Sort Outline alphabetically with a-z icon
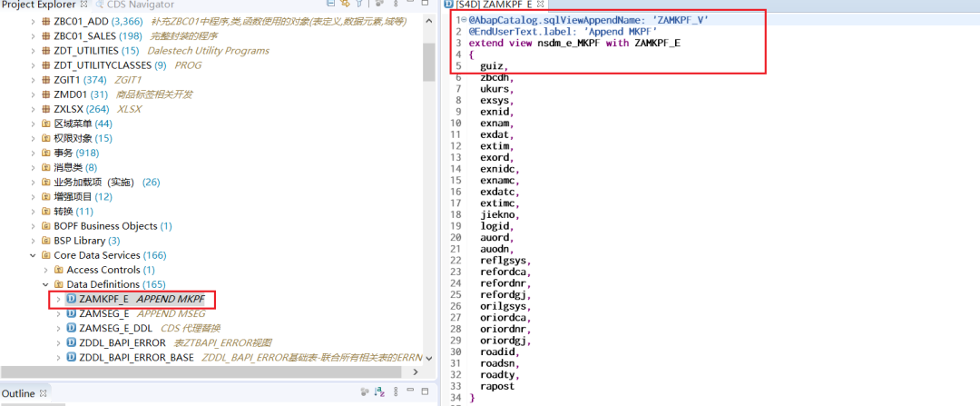 (379, 391)
